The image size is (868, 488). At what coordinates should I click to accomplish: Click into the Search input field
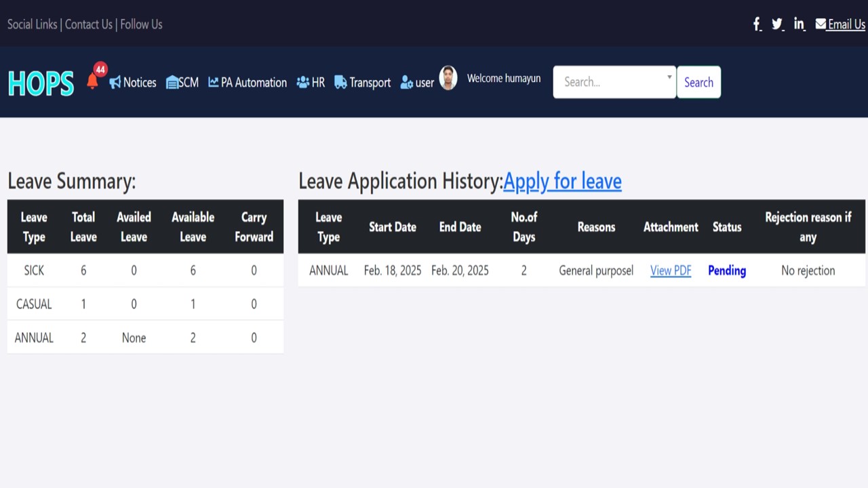[610, 82]
